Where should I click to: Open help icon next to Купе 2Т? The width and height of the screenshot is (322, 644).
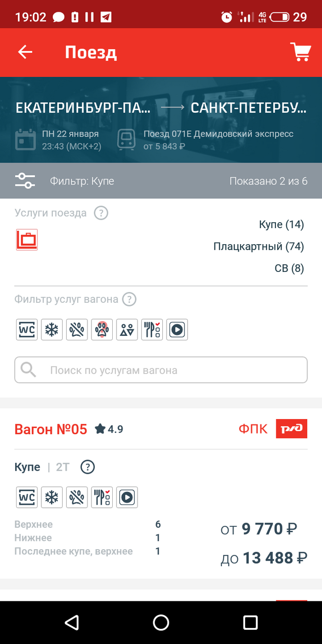click(87, 467)
